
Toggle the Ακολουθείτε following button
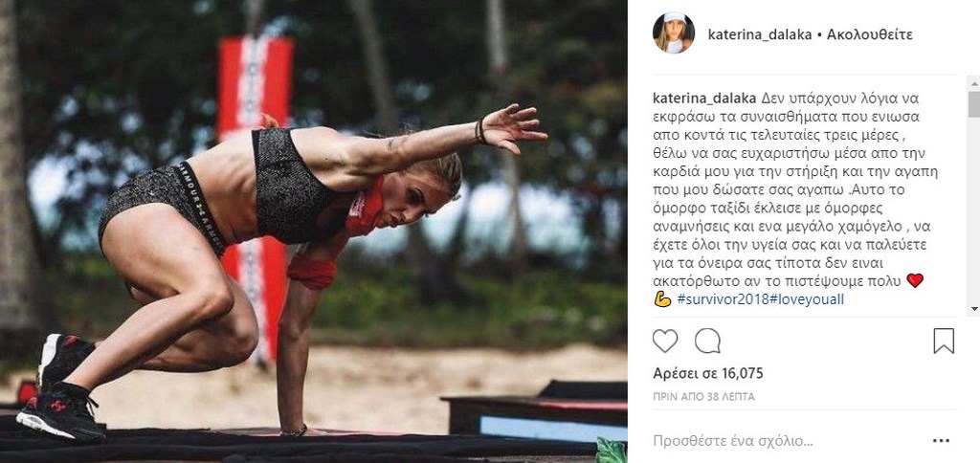point(869,35)
